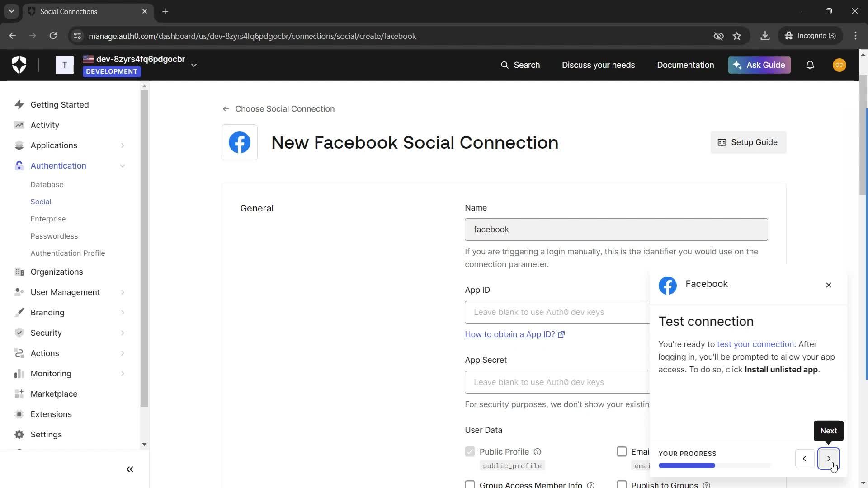Click the browser address bar URL

[252, 36]
